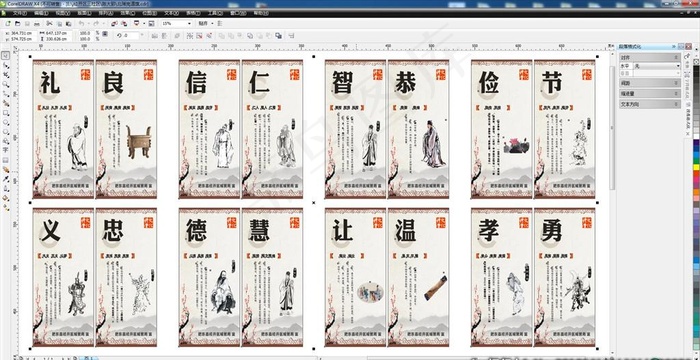Create a new document via toolbar
Screen dimensions: 700x360
click(x=8, y=23)
